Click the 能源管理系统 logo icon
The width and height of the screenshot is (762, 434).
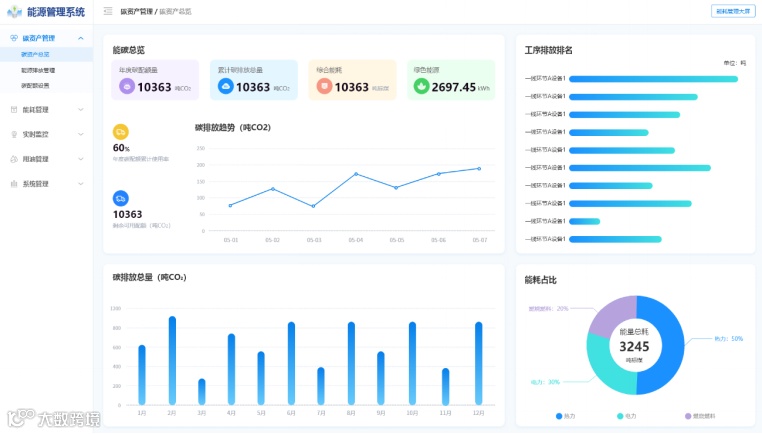tap(15, 12)
